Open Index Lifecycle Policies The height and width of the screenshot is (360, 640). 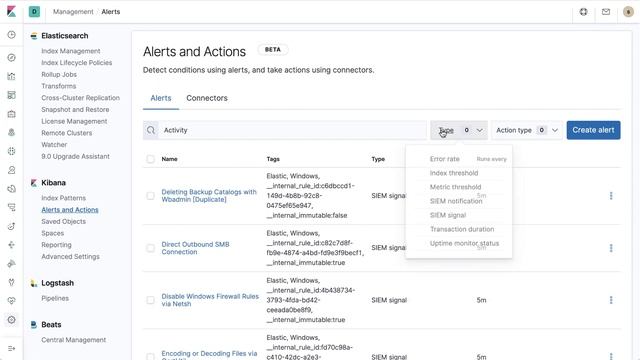(77, 63)
